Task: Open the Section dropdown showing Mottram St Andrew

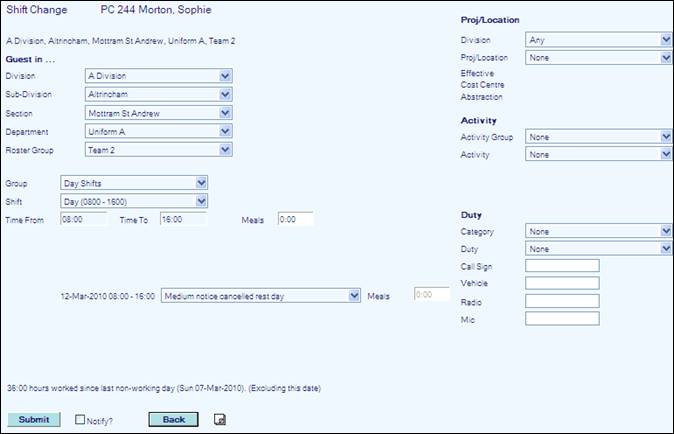Action: click(x=158, y=113)
